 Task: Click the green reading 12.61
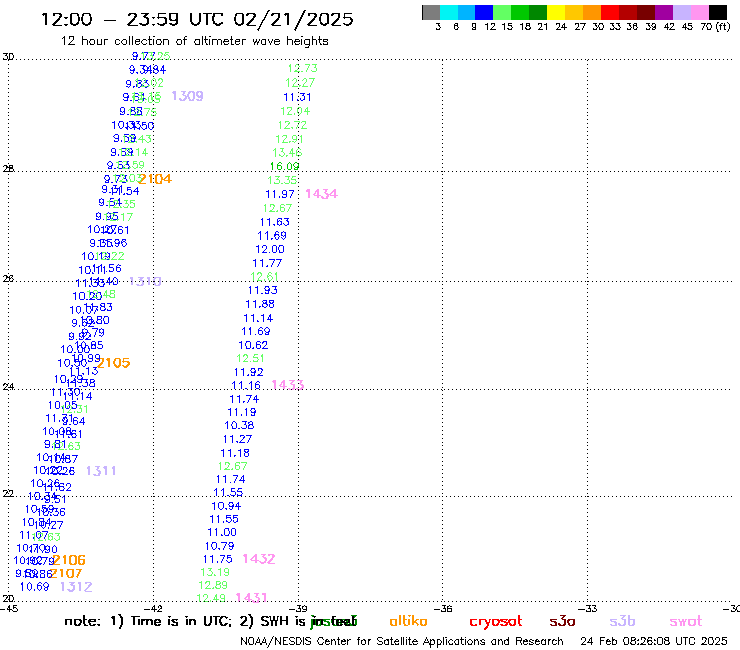264,277
